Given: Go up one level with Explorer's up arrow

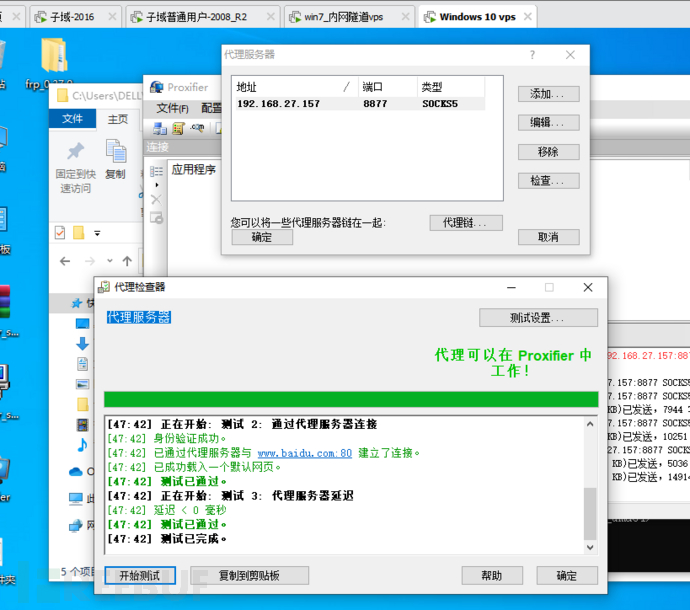Looking at the screenshot, I should click(x=127, y=261).
